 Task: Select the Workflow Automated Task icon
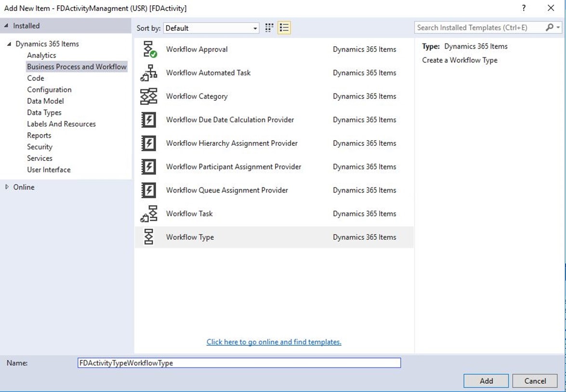pos(149,73)
